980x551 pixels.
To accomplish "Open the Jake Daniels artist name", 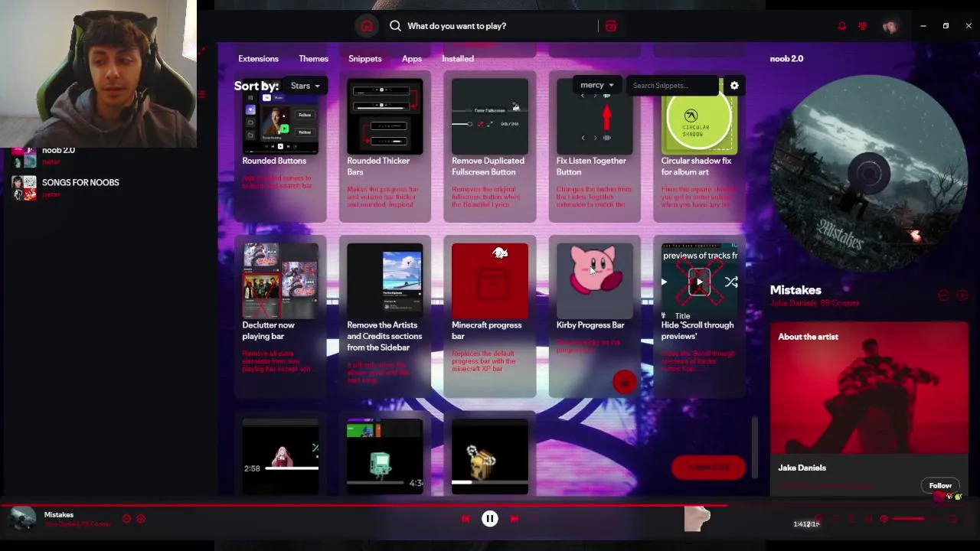I will point(802,468).
